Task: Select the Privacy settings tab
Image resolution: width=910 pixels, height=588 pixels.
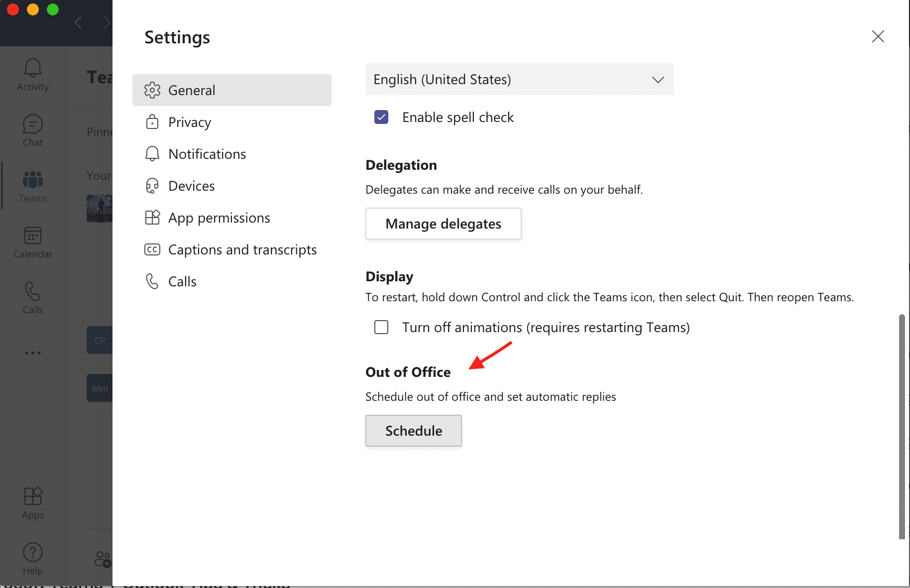Action: click(x=190, y=122)
